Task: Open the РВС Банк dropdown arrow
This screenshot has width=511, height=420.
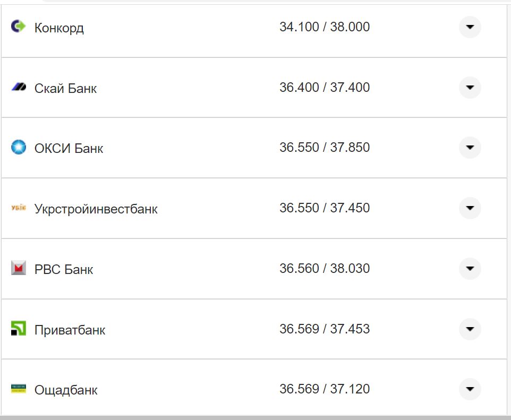Action: 470,269
